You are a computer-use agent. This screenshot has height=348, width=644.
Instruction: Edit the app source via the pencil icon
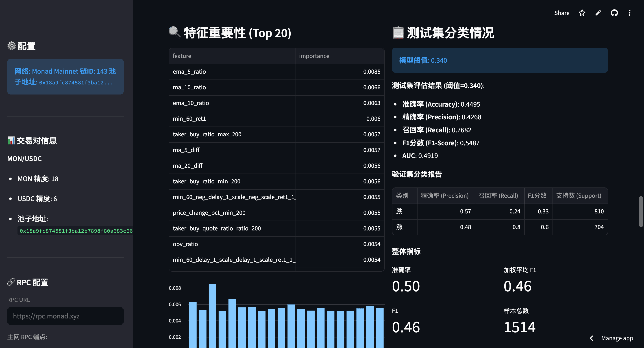click(598, 13)
